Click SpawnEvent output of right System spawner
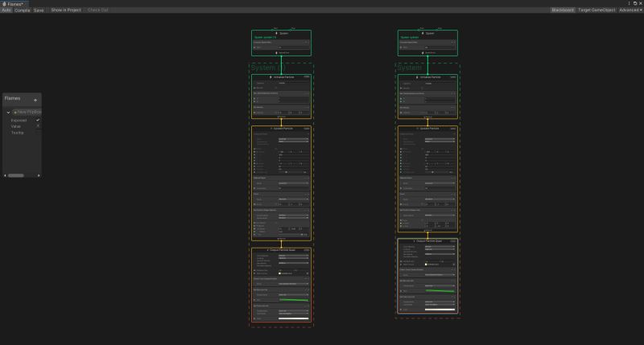This screenshot has width=644, height=345. click(x=427, y=53)
